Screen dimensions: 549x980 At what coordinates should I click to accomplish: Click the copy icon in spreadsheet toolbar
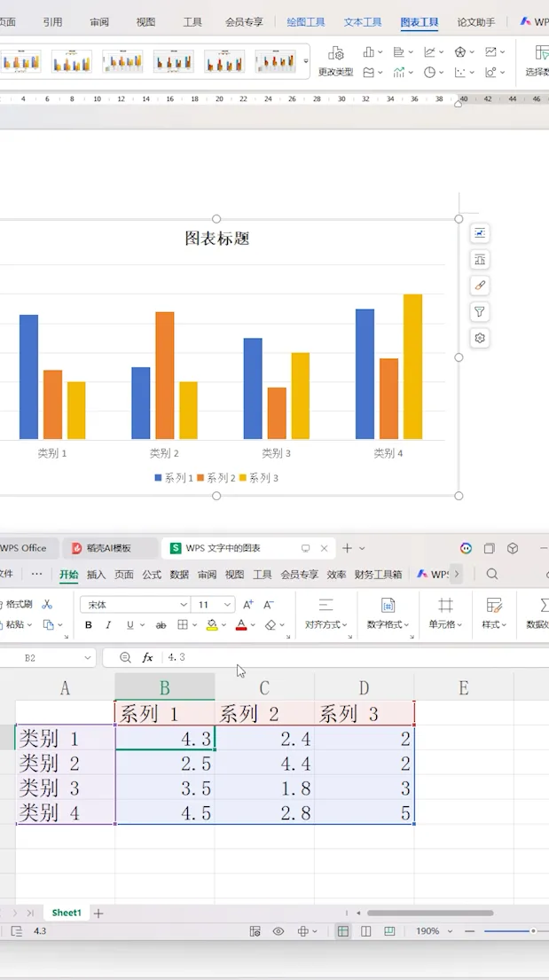click(x=48, y=624)
